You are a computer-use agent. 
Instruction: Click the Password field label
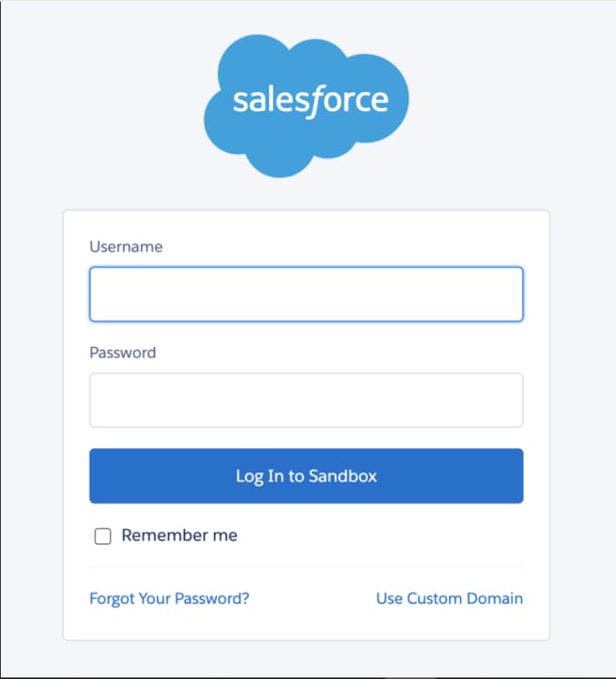click(122, 352)
